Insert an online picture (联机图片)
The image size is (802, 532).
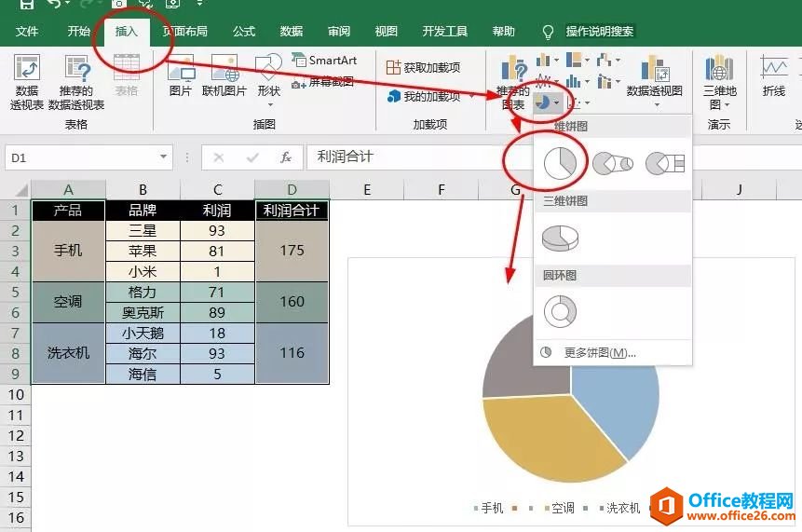coord(224,75)
